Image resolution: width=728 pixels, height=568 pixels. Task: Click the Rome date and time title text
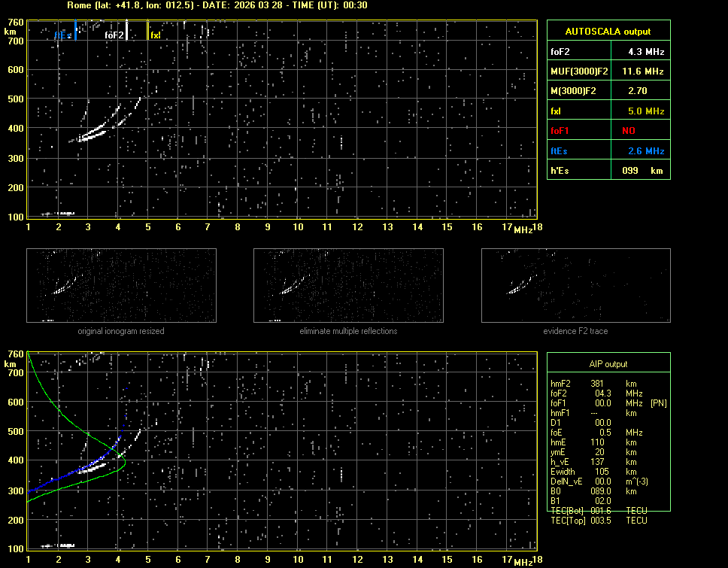tap(217, 5)
